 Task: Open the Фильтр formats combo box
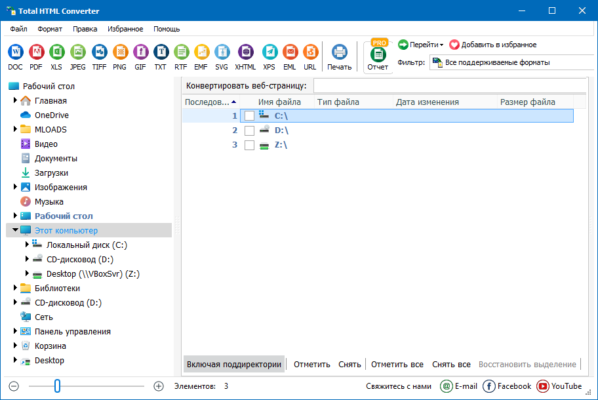(x=513, y=62)
